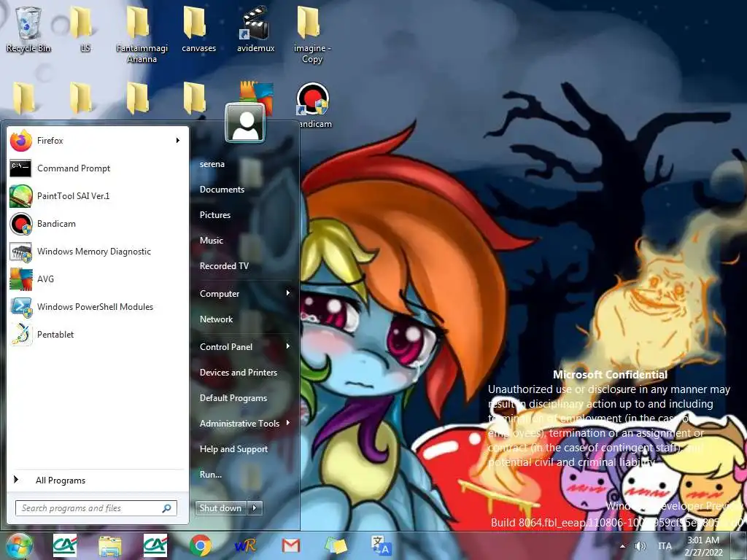Open the Sticky Notes taskbar icon
Image resolution: width=747 pixels, height=560 pixels.
(336, 545)
